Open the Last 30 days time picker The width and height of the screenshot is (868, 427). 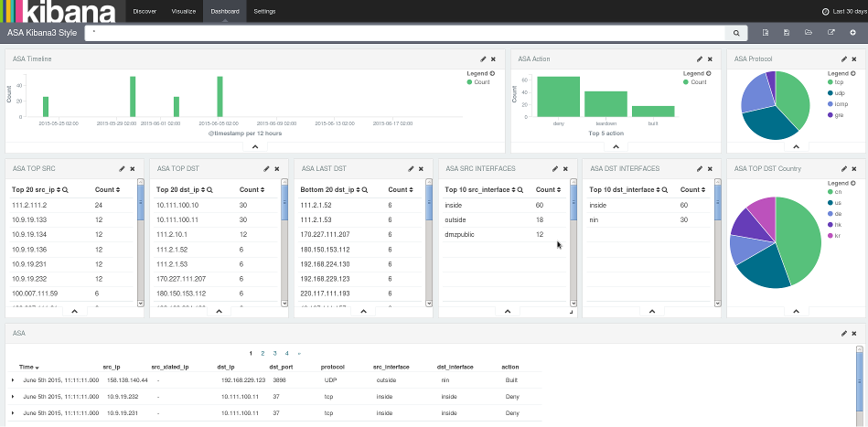coord(845,11)
